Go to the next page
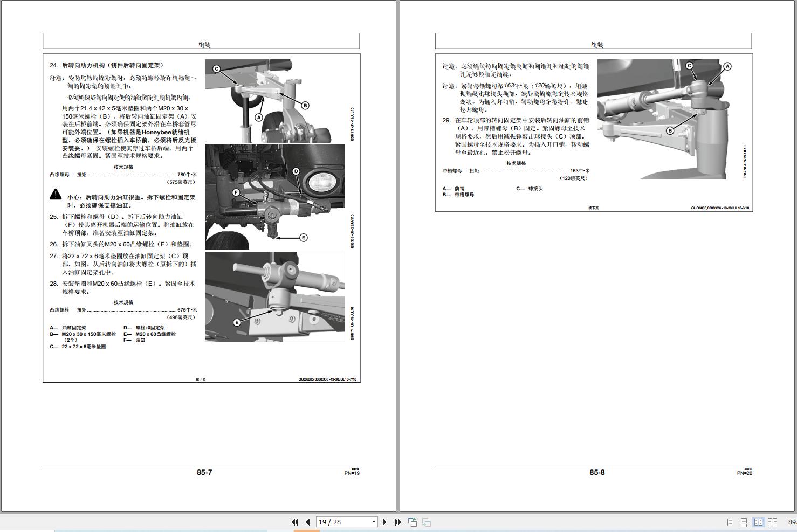 click(384, 522)
